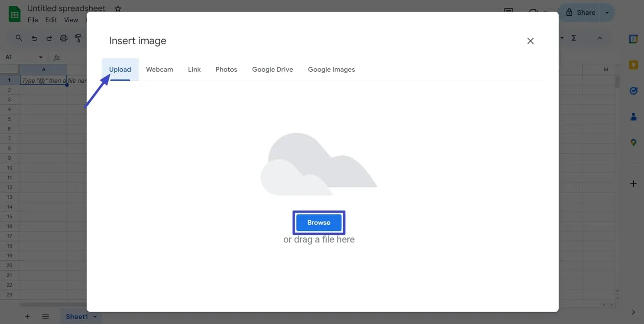
Task: Open the Edit menu
Action: [51, 20]
